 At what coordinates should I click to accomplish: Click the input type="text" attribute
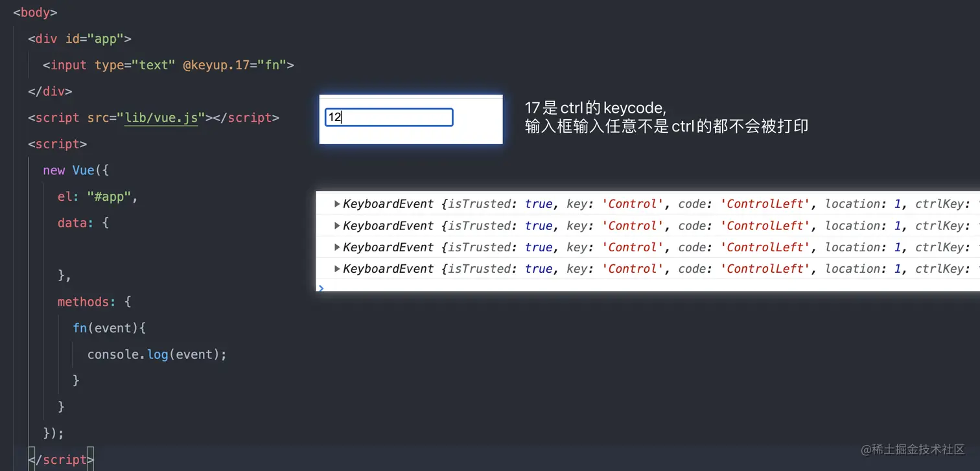pyautogui.click(x=135, y=65)
